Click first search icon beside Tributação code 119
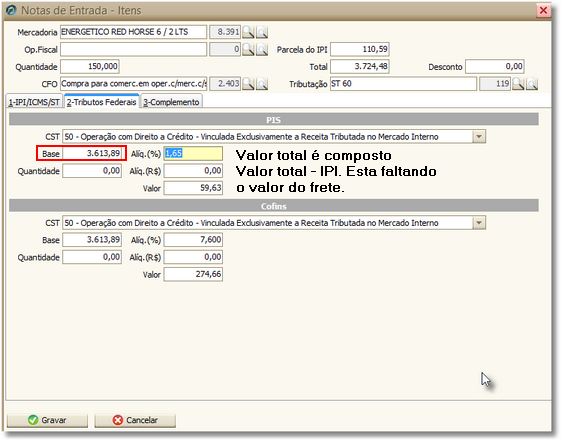 point(518,84)
